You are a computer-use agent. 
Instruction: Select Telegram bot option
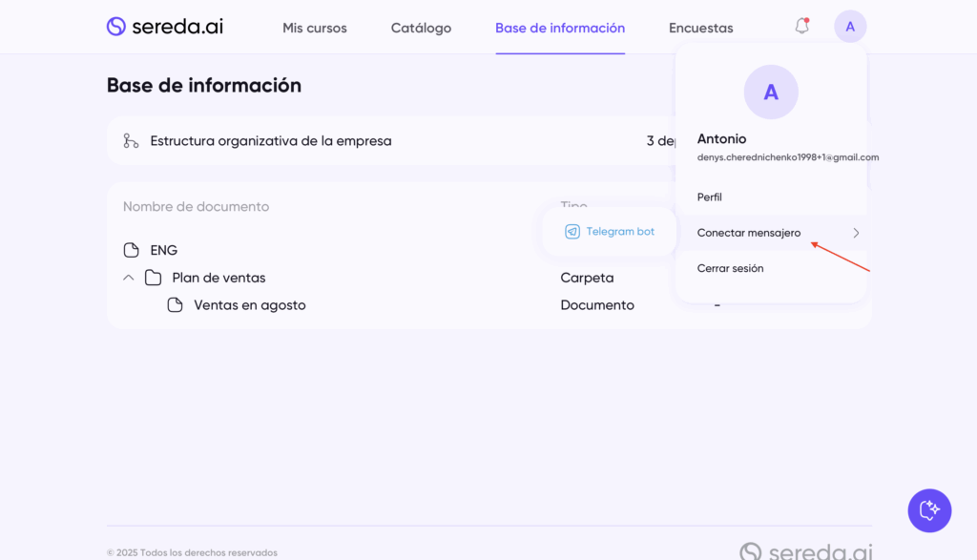[620, 232]
